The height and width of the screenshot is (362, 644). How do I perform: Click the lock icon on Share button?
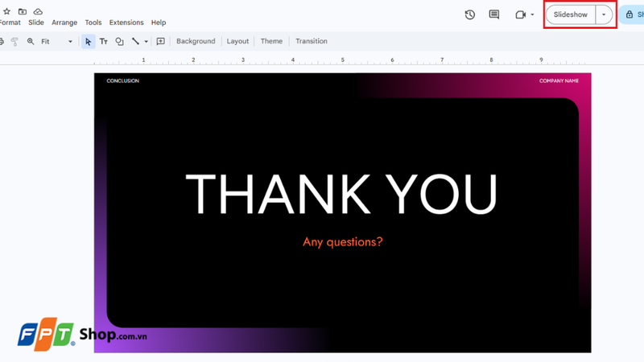click(x=630, y=14)
